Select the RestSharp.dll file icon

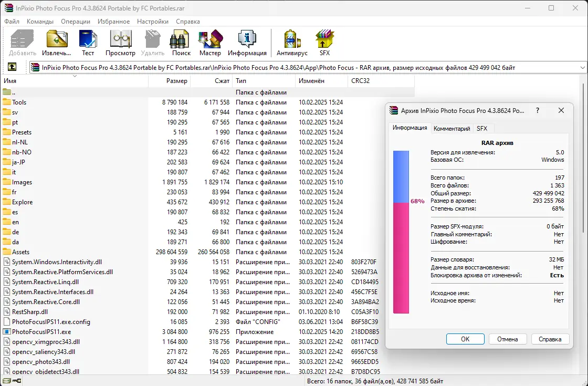[x=7, y=312]
